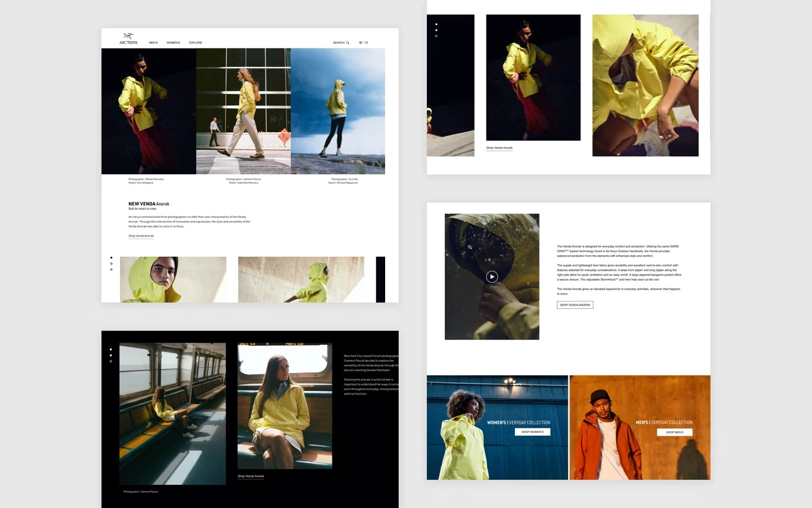
Task: Select the bottom dot on the black ferry panel
Action: point(111,361)
